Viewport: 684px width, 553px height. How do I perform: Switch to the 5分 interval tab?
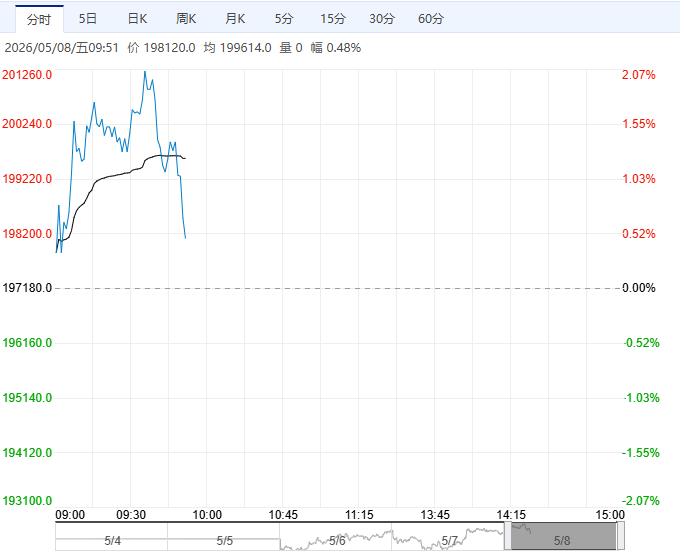(284, 19)
